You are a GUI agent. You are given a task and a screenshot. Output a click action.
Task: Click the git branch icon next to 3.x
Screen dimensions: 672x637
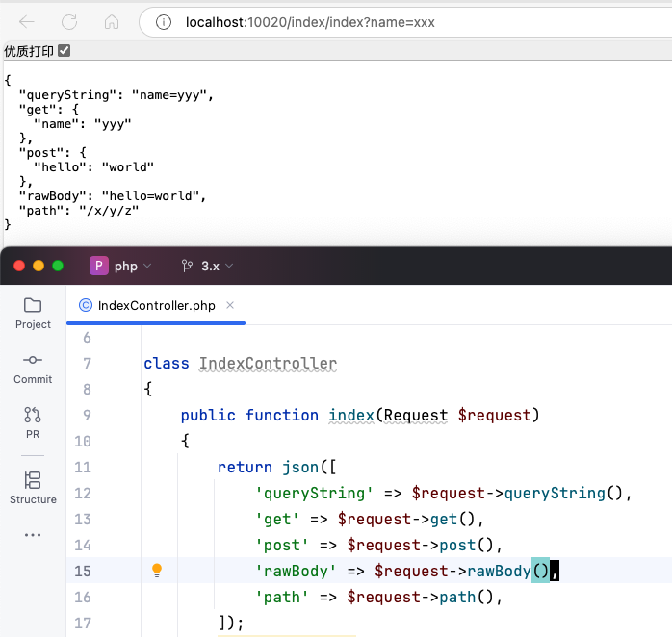point(187,266)
